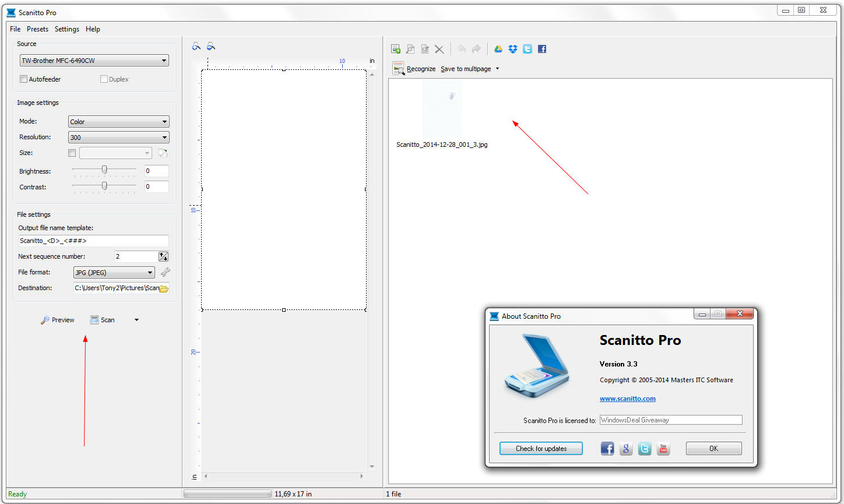Adjust the Contrast slider
Screen dimensions: 844x504
click(x=104, y=186)
